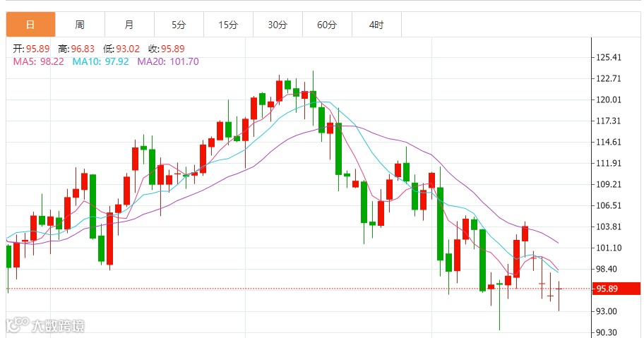Click the 90.30 price axis label
Image resolution: width=644 pixels, height=338 pixels.
(x=607, y=332)
